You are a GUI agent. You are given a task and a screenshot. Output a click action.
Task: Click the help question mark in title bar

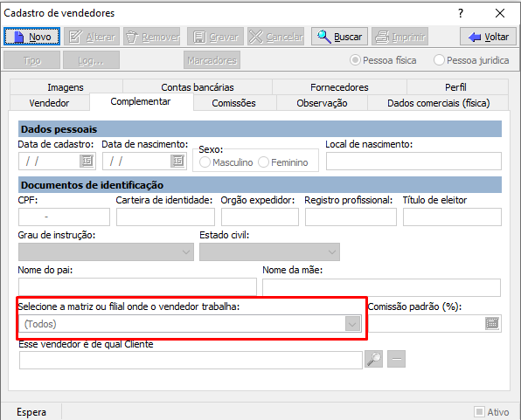(x=461, y=13)
